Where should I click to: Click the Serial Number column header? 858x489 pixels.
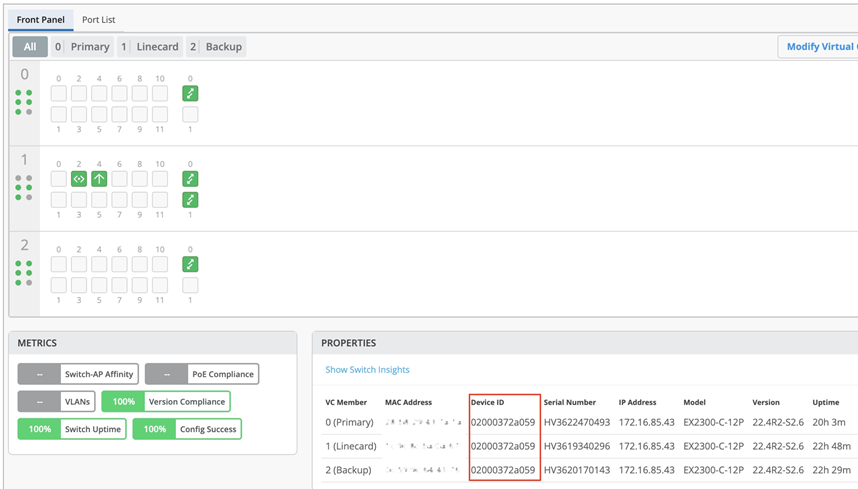click(x=570, y=402)
